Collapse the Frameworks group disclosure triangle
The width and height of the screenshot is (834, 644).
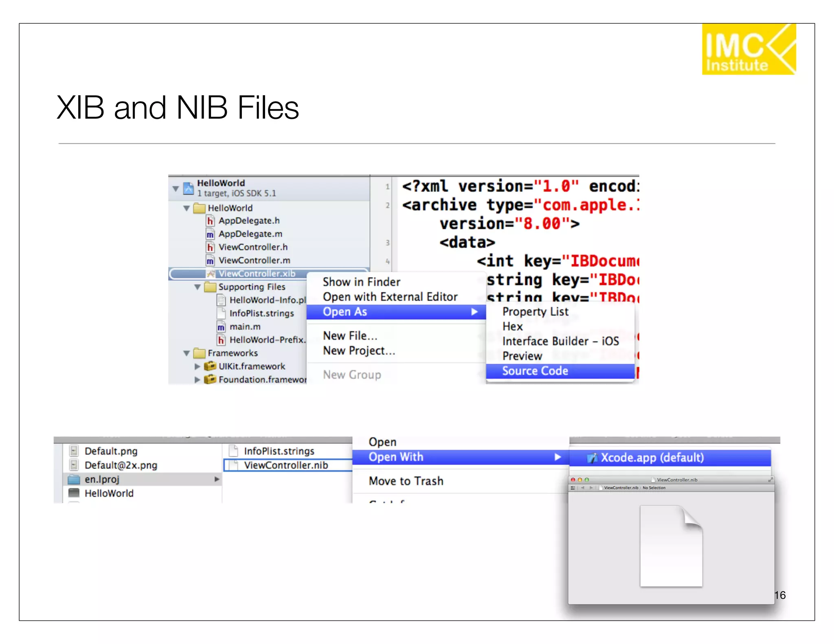tap(187, 353)
